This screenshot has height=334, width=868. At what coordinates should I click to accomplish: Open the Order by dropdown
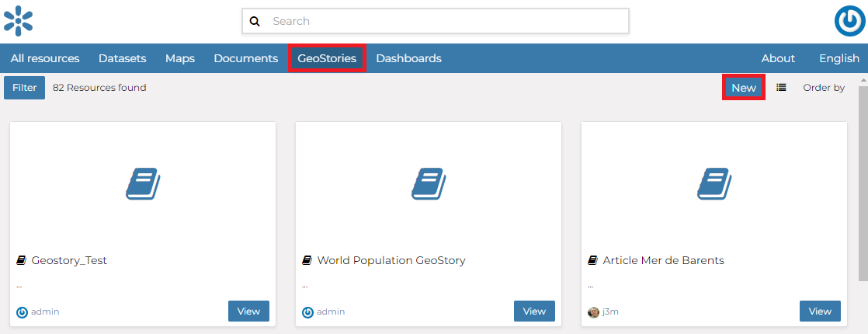click(823, 88)
